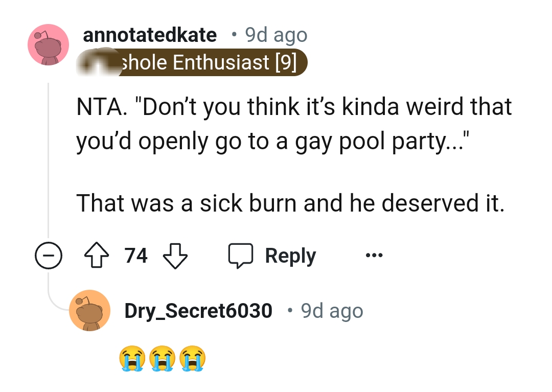Click Dry_Secret6030's avatar
This screenshot has height=392, width=552.
tap(90, 311)
